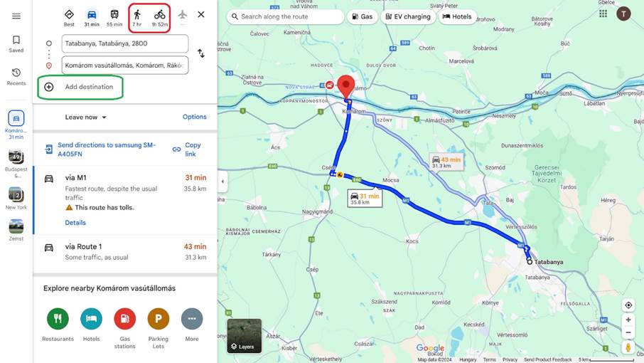This screenshot has width=644, height=363.
Task: Expand the Leave now dropdown
Action: pyautogui.click(x=85, y=117)
